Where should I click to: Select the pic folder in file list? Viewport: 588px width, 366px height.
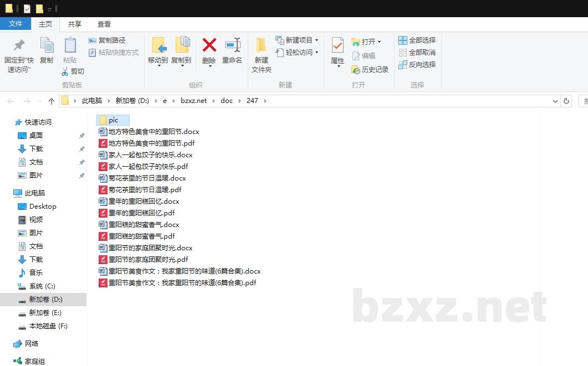[113, 120]
